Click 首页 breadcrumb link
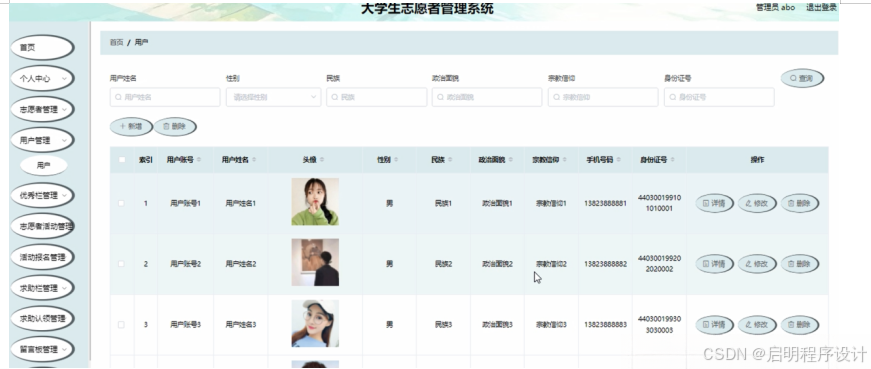This screenshot has width=871, height=369. pos(116,42)
